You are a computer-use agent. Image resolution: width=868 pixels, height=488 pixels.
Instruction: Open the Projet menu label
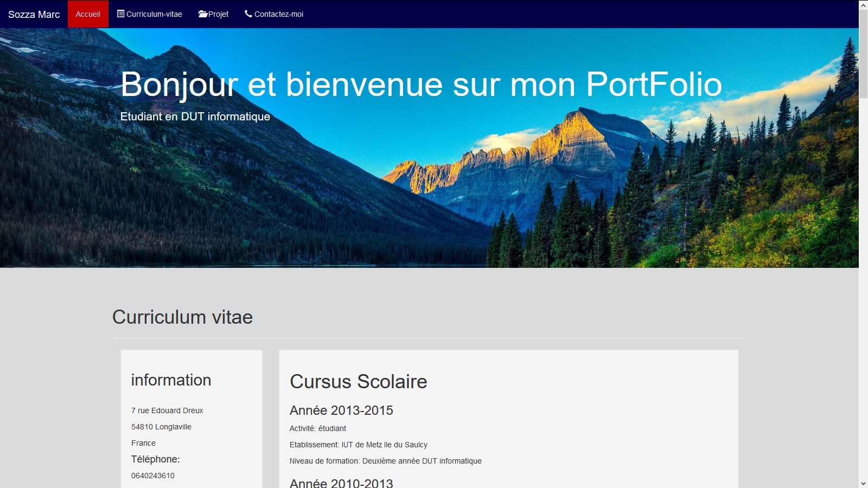(x=218, y=14)
